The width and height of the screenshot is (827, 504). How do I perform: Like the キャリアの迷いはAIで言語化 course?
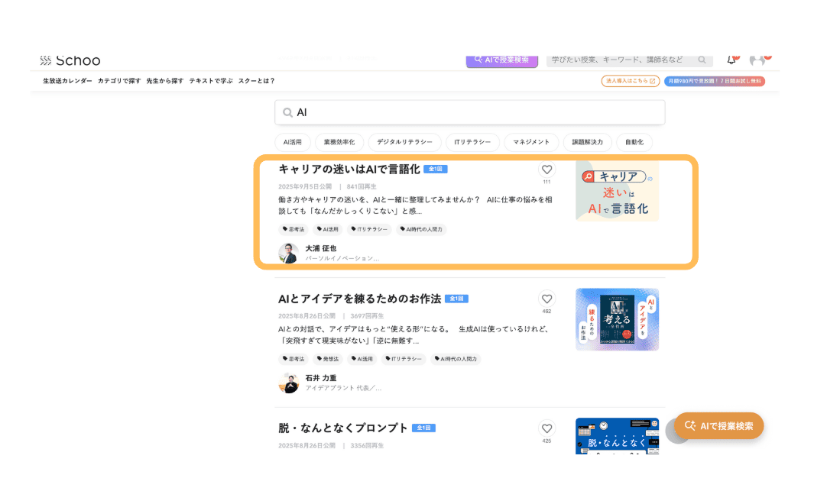546,170
